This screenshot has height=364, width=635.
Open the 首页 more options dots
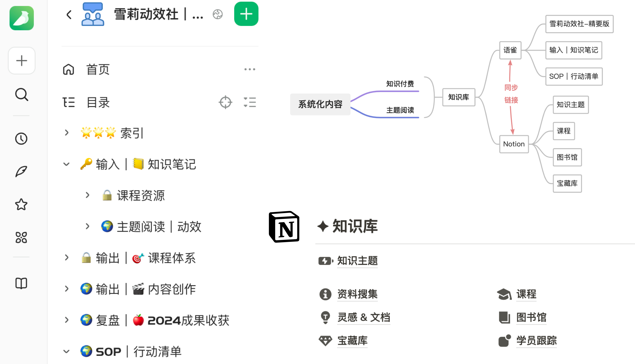[x=250, y=69]
